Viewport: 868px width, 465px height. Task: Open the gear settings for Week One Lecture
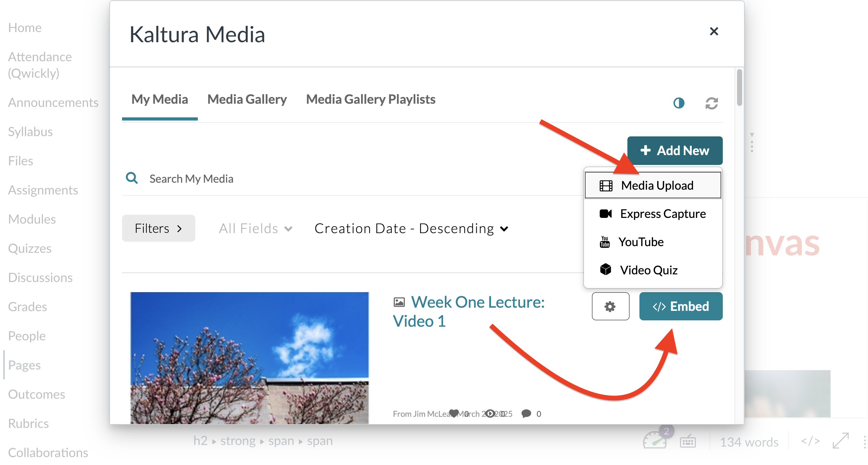pos(610,306)
